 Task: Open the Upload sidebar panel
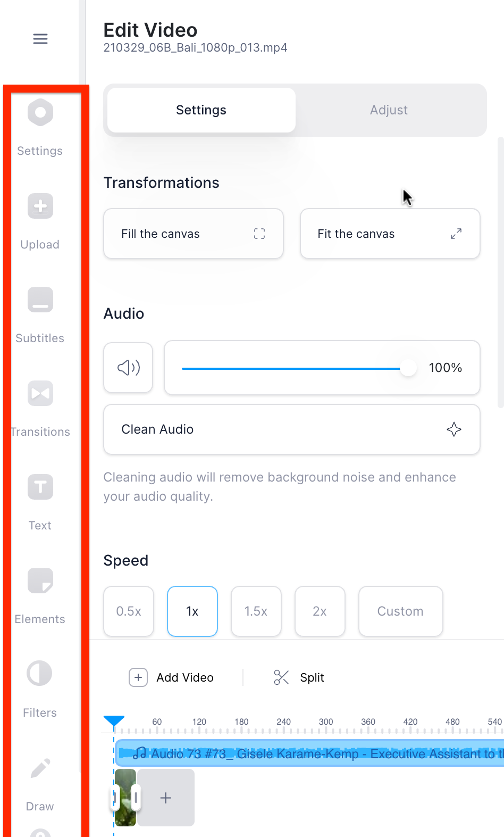40,221
